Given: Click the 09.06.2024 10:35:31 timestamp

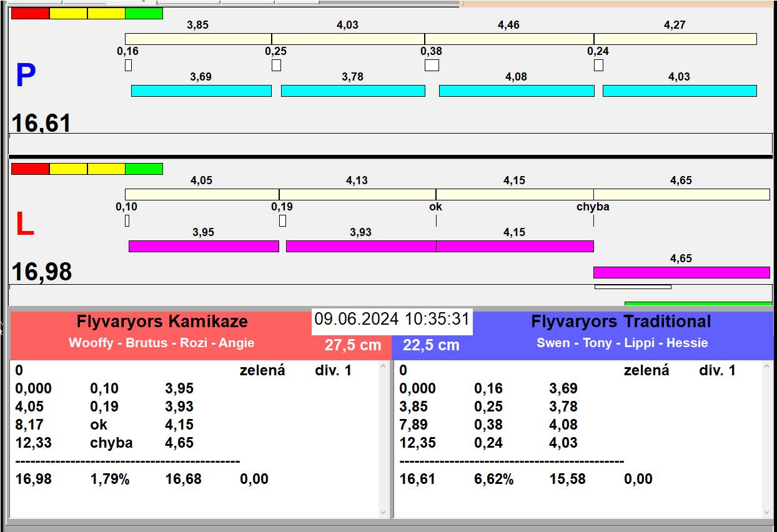Looking at the screenshot, I should point(392,320).
